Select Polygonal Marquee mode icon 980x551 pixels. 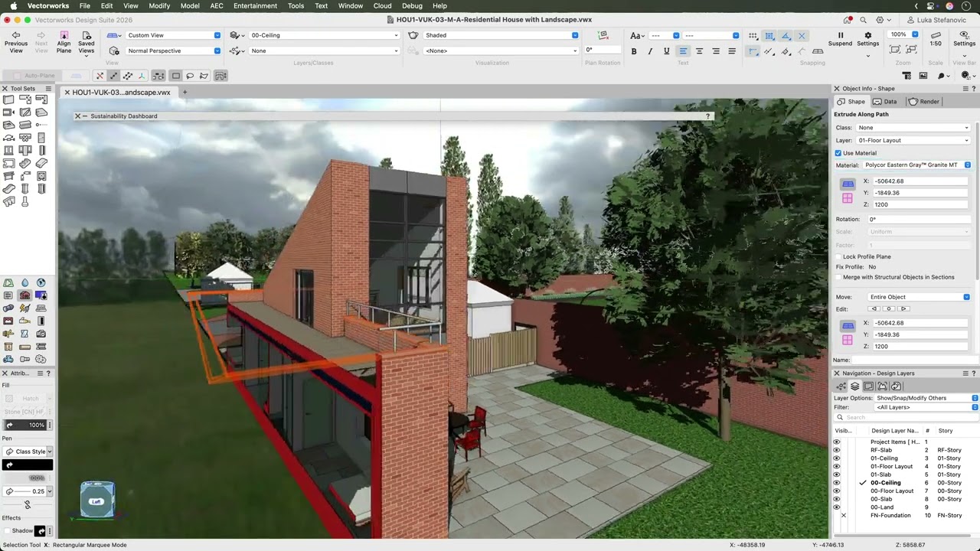click(x=204, y=76)
